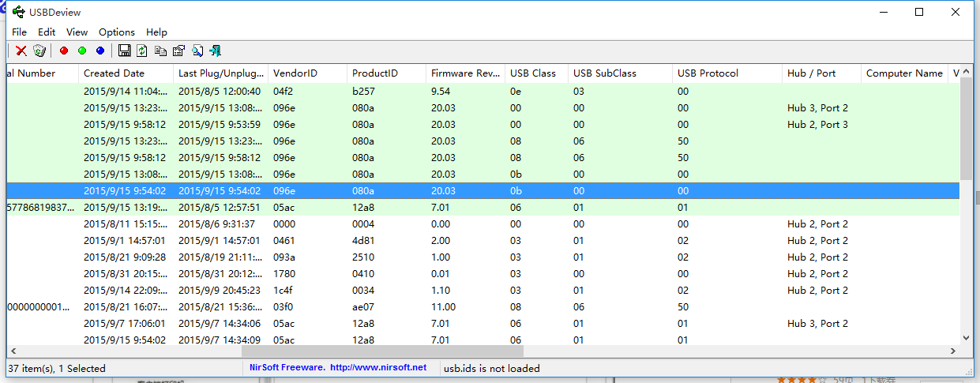The image size is (980, 383).
Task: Save selected items with floppy disk icon
Action: click(x=124, y=51)
